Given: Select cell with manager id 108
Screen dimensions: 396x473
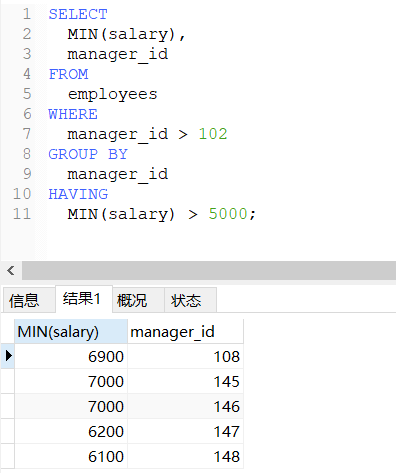Looking at the screenshot, I should 185,356.
